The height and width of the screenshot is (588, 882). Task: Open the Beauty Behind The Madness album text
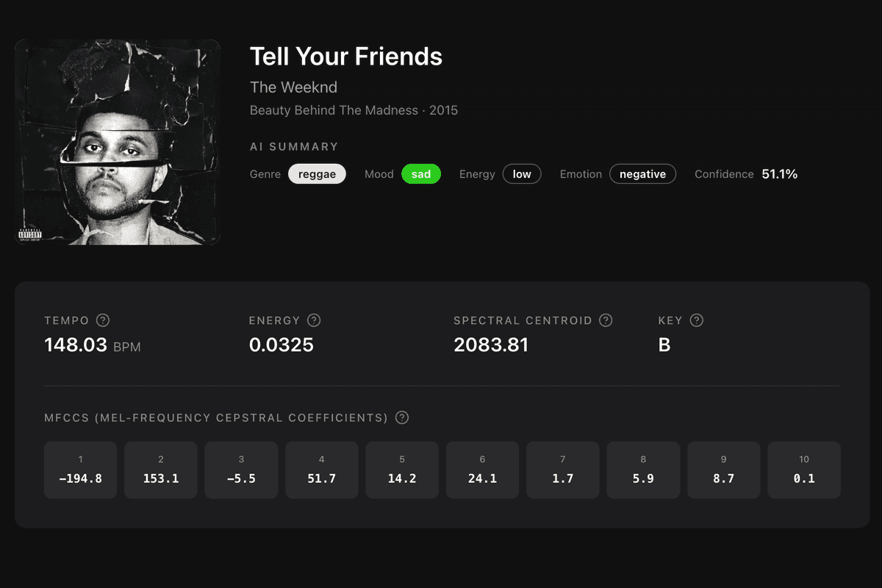point(335,110)
